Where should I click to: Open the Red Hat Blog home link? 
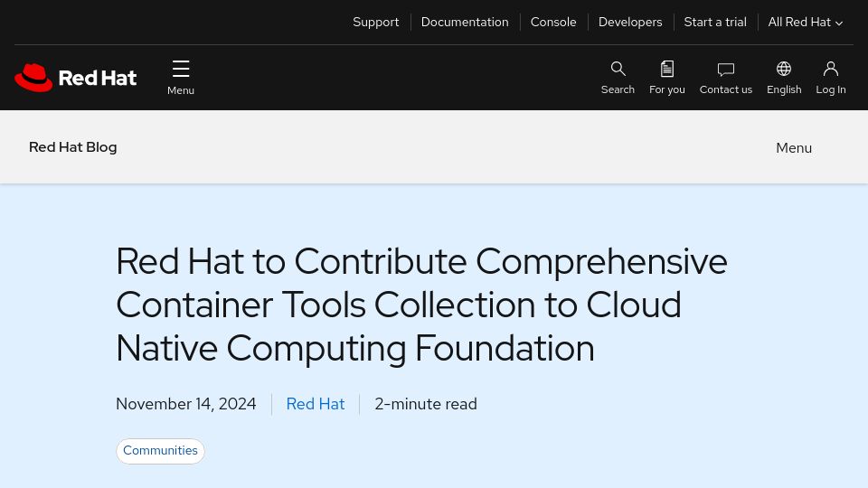point(73,147)
